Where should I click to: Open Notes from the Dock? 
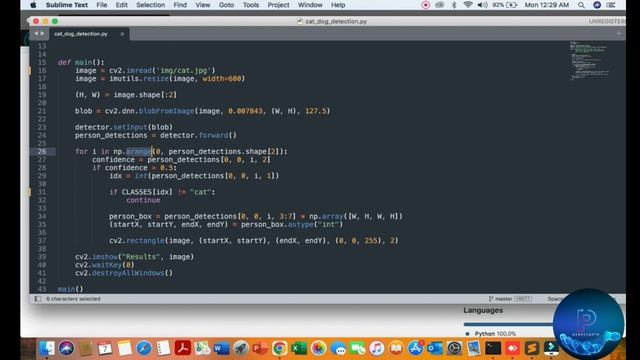coord(124,348)
